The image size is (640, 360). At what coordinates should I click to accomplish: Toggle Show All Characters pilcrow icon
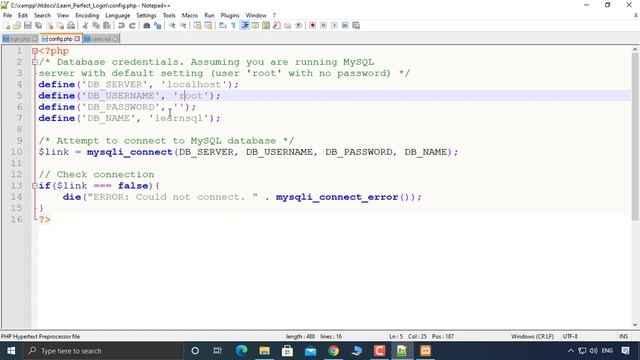pos(233,25)
